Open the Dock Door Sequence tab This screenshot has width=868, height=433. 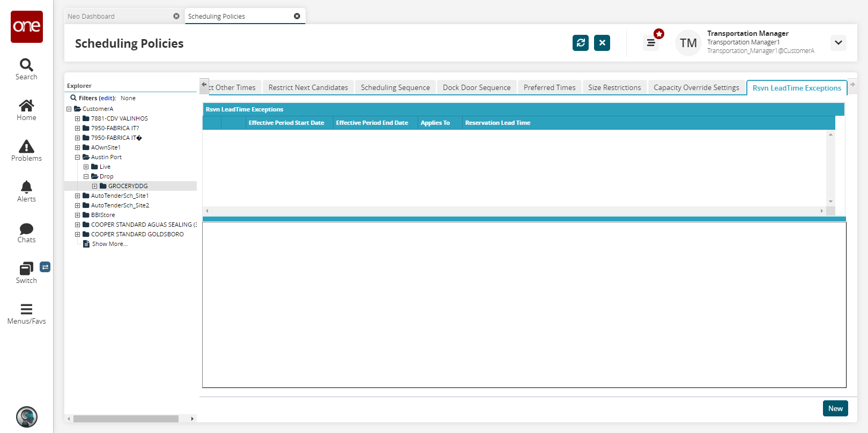point(477,87)
